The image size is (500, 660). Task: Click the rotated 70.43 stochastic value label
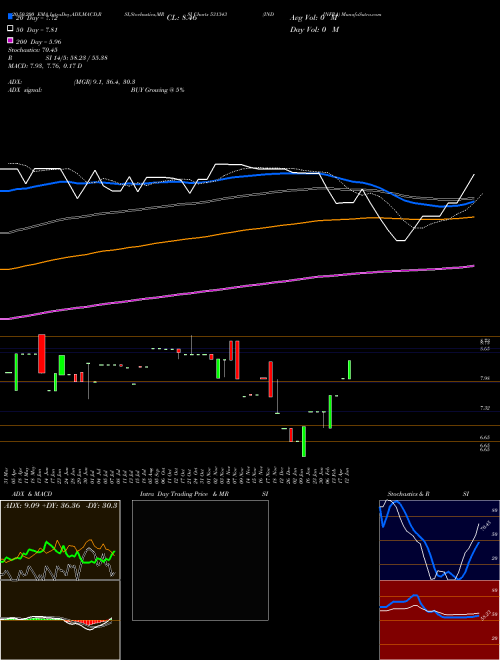point(486,526)
